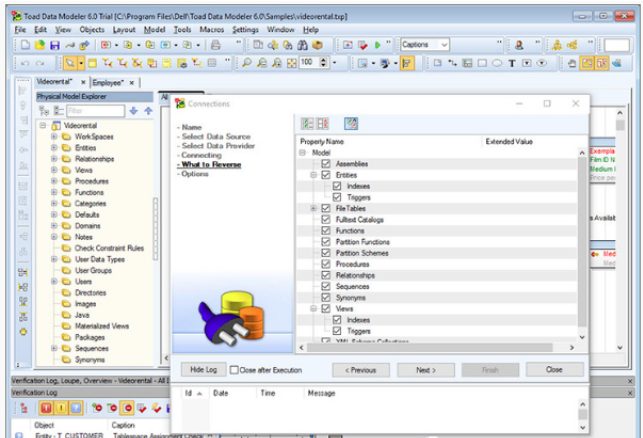Click the Close button in Connections dialog

(554, 370)
